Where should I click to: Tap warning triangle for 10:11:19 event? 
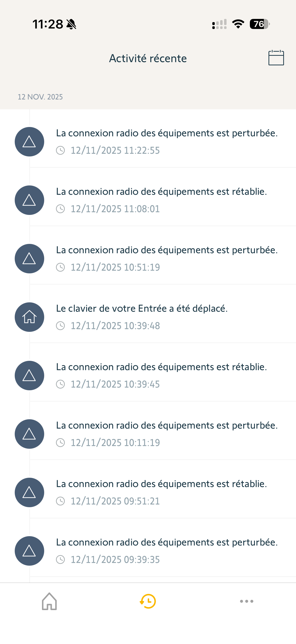[29, 434]
